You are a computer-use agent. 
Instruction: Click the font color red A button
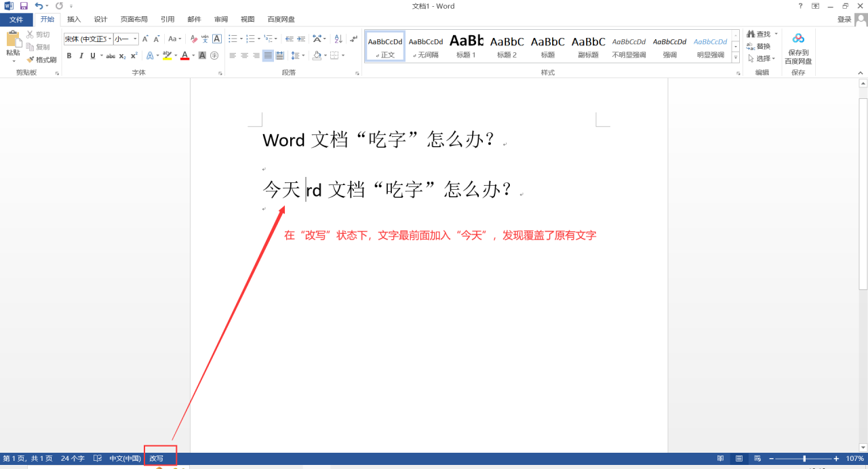(184, 56)
